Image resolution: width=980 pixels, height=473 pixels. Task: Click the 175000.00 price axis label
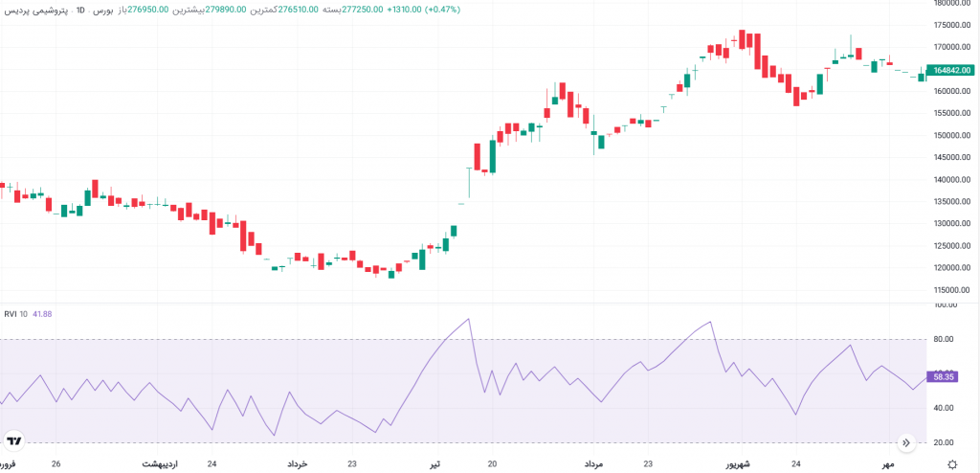951,25
